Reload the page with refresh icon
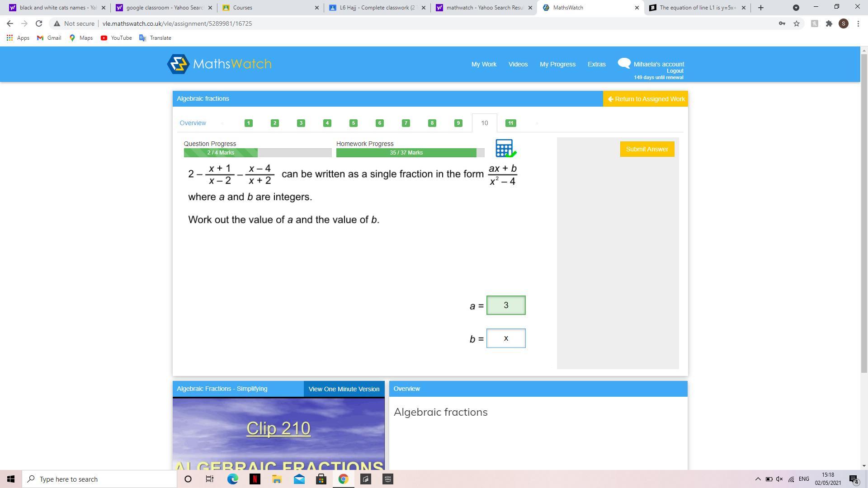This screenshot has height=488, width=868. [x=39, y=23]
